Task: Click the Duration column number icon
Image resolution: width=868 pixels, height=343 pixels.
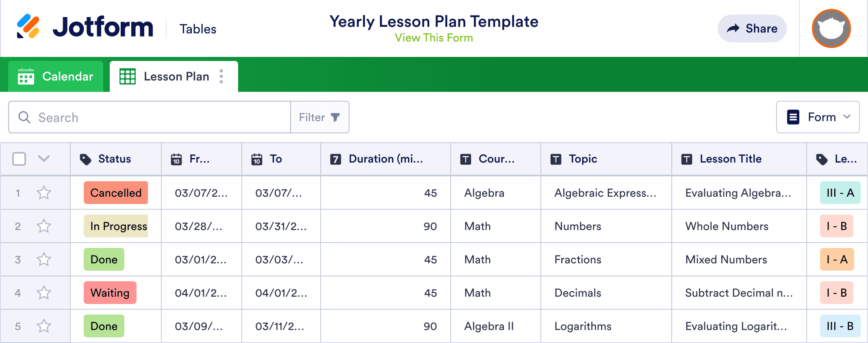Action: 335,159
